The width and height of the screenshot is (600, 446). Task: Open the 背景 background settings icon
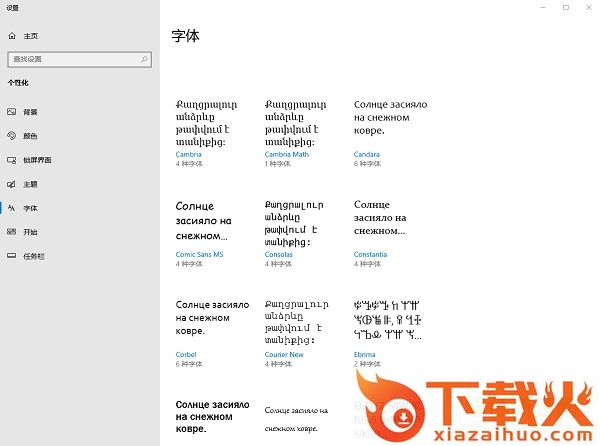click(11, 112)
